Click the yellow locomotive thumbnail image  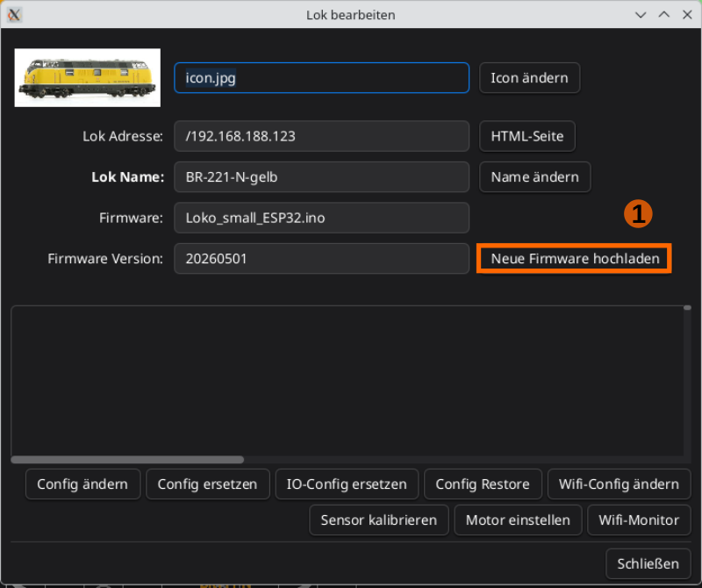click(87, 77)
